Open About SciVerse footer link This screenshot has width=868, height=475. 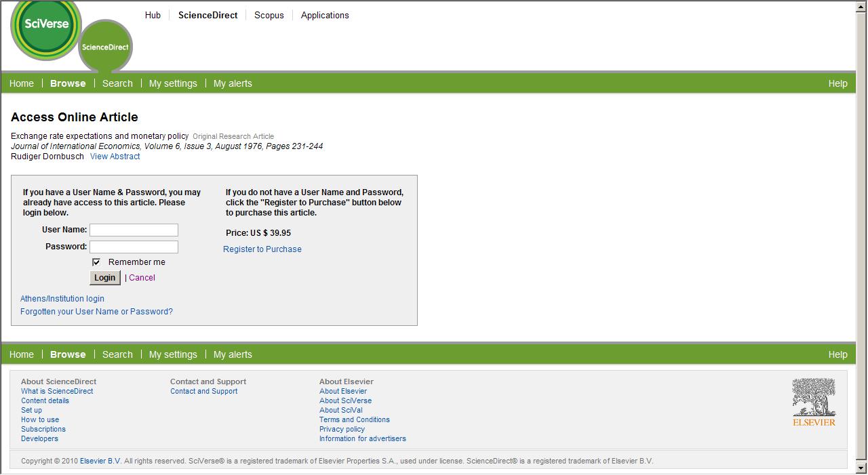[345, 400]
